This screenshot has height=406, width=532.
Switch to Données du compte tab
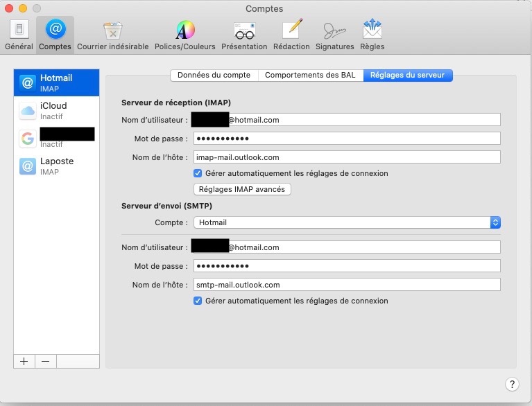214,75
